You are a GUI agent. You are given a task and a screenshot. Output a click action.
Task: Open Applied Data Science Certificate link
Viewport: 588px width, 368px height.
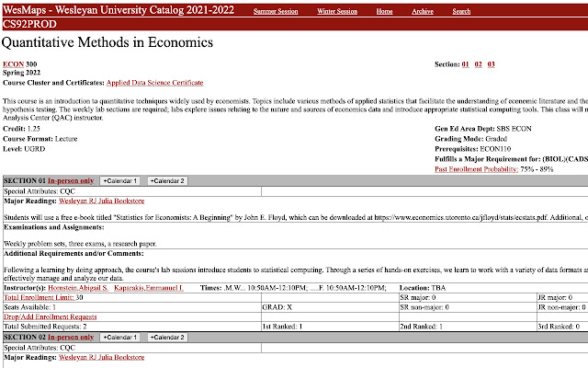point(155,83)
